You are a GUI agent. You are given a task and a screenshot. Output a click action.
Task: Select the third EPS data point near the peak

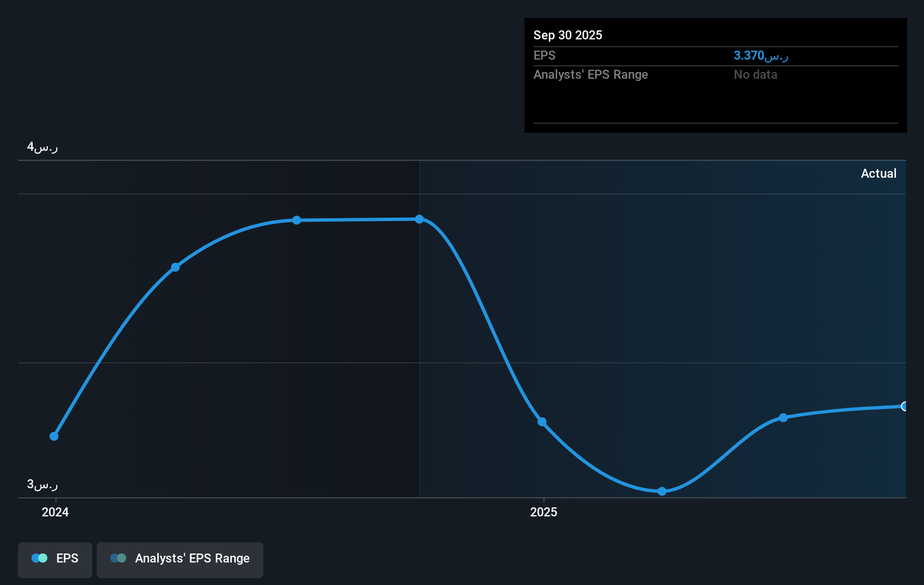(297, 220)
